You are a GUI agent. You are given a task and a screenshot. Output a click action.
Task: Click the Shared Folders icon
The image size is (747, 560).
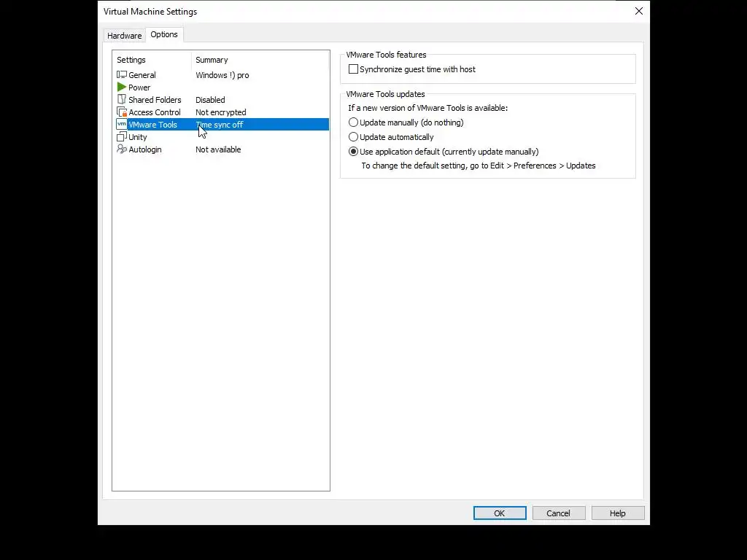(x=122, y=99)
